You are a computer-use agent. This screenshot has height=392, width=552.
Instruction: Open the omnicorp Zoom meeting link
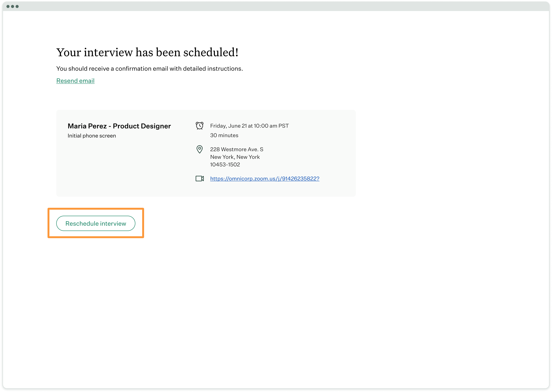[265, 179]
